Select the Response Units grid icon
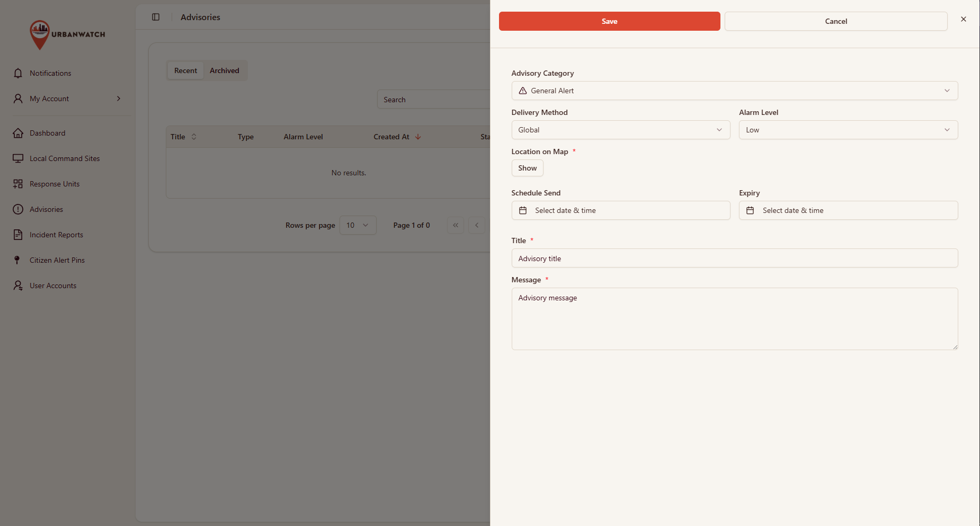This screenshot has height=526, width=980. click(x=18, y=184)
